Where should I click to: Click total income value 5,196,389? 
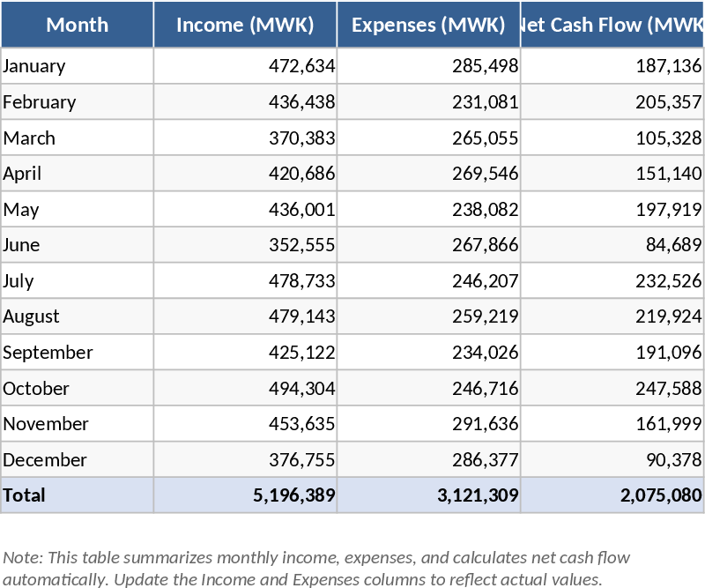[293, 495]
